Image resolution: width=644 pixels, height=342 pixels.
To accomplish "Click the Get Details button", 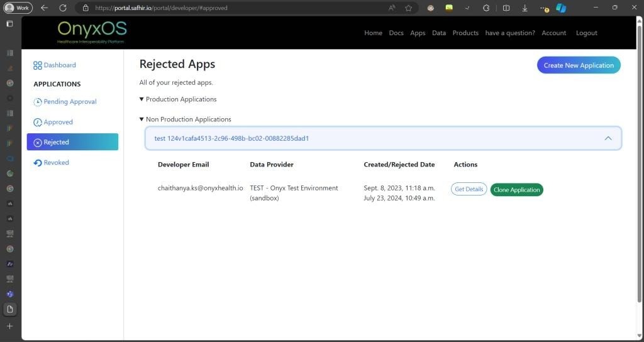I will coord(469,190).
